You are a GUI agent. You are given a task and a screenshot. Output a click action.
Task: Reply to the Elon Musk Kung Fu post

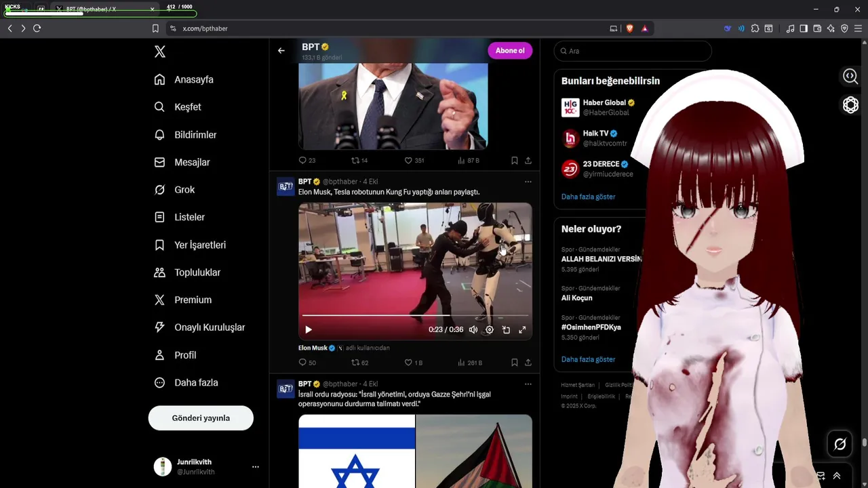307,363
